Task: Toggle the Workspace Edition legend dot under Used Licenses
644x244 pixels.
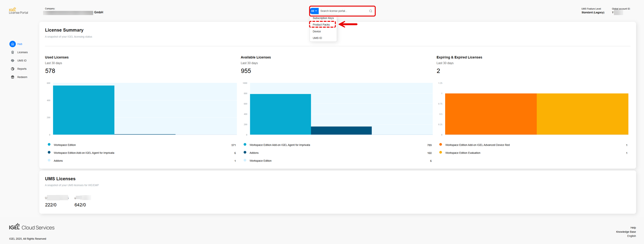Action: click(x=49, y=145)
